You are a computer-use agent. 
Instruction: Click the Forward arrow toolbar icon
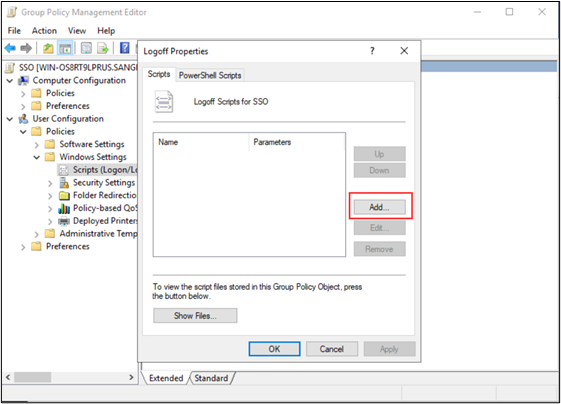click(26, 48)
